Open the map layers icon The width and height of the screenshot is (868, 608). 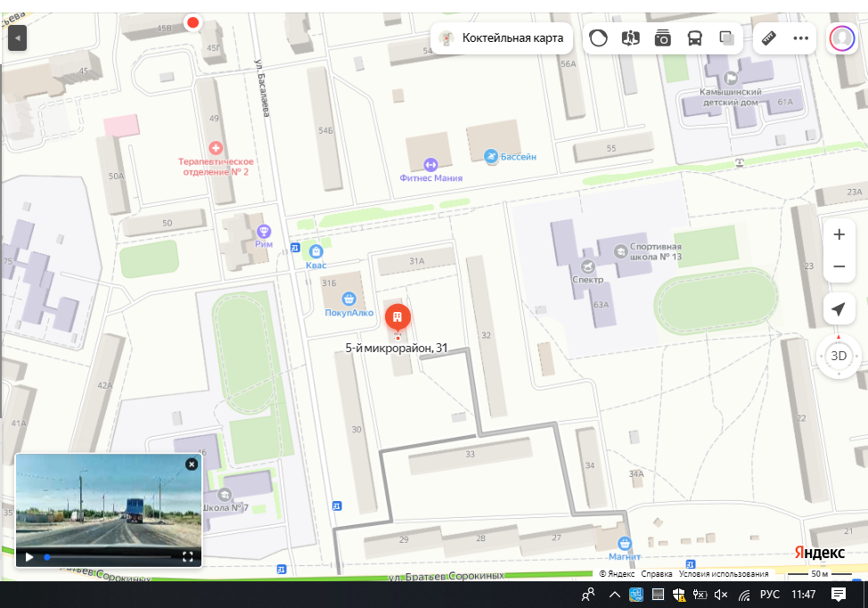[x=726, y=38]
